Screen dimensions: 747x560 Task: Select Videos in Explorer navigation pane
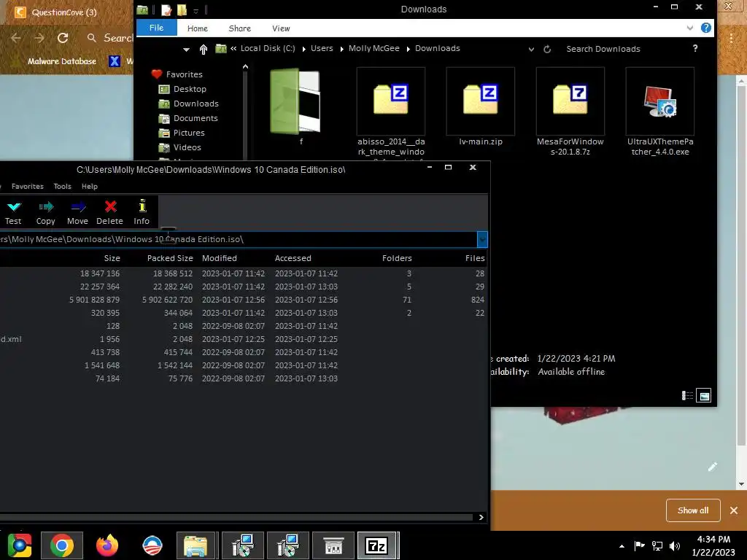tap(187, 147)
